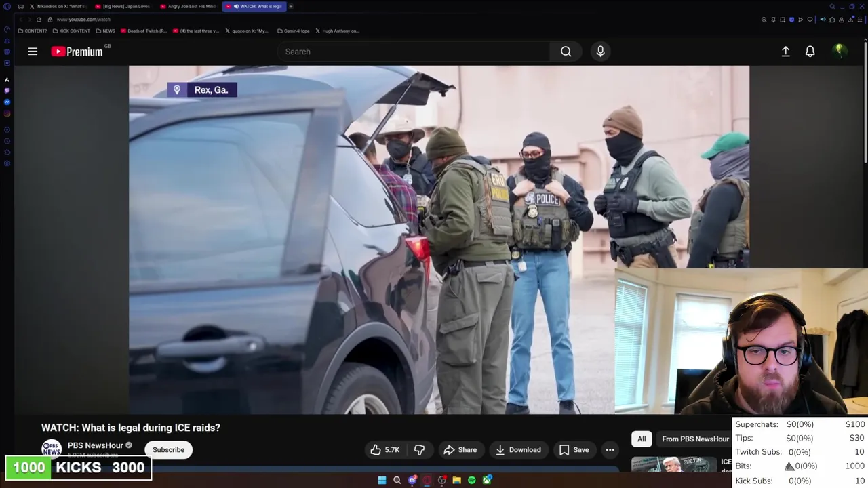Click the YouTube search magnifier button
Screen dimensions: 868x488
566,52
